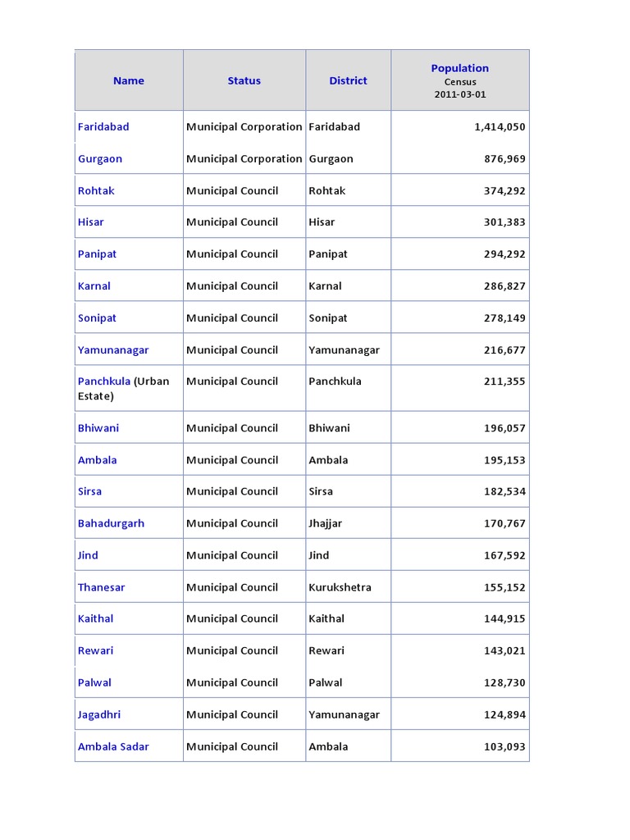Sort by the Status column header
630x840 pixels.
(244, 81)
